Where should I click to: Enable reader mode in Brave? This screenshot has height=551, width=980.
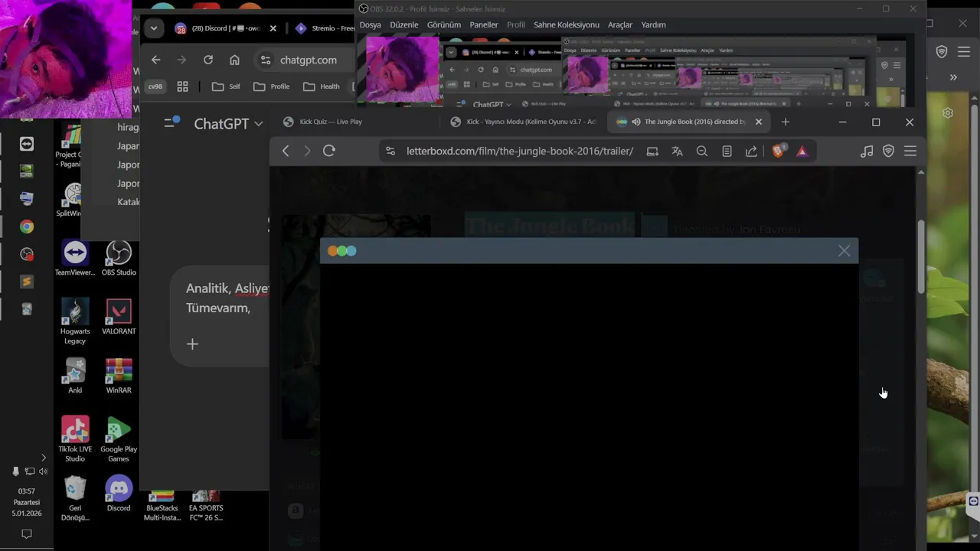click(727, 152)
